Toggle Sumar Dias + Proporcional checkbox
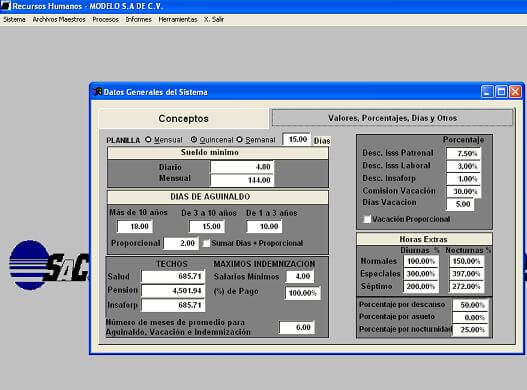This screenshot has width=527, height=390. coord(206,243)
